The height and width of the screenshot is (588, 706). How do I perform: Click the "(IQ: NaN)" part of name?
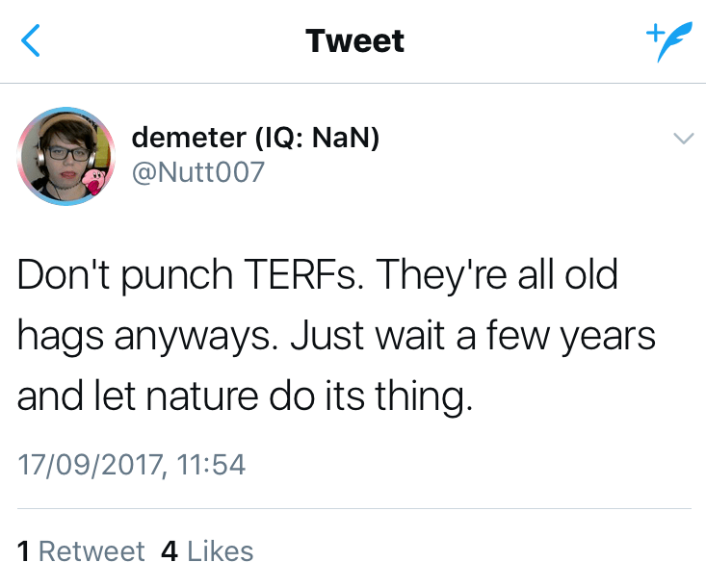[318, 139]
